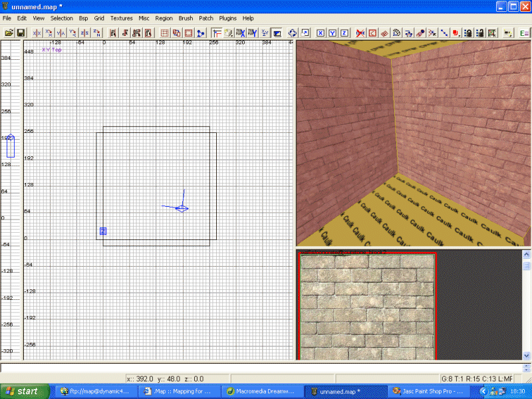Click the red curve patch toolbar icon

pos(372,33)
